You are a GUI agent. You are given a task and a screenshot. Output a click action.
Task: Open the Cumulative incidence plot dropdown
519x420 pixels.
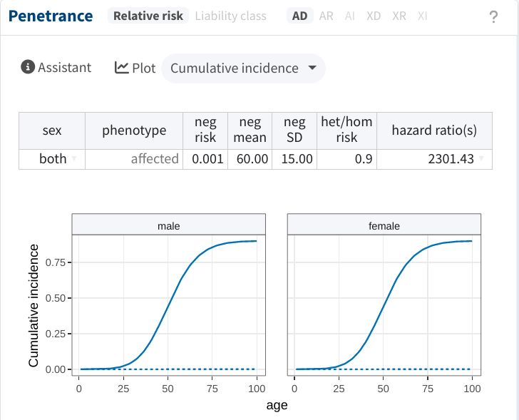(x=243, y=68)
